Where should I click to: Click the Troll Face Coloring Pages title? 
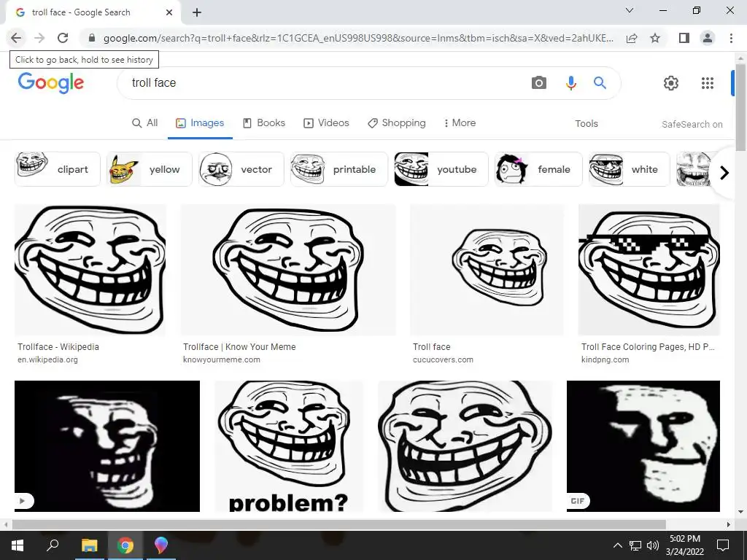point(648,346)
